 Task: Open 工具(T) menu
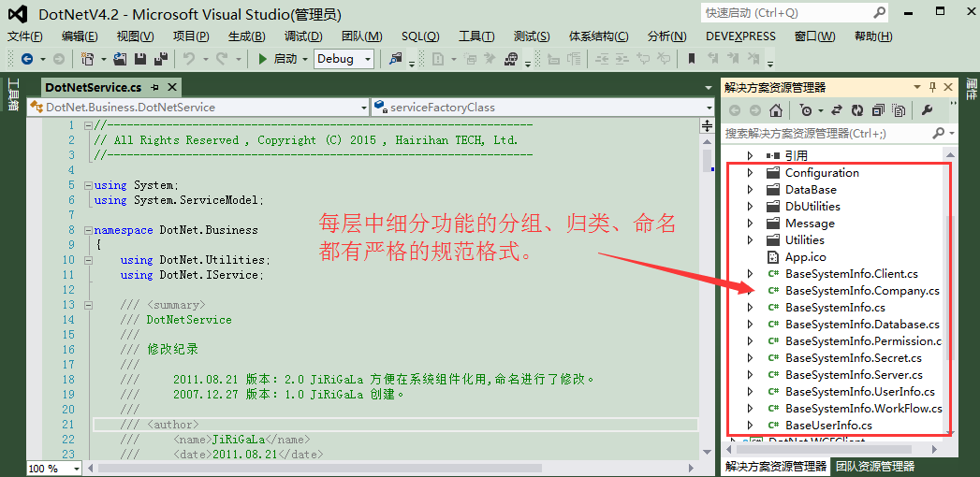476,36
